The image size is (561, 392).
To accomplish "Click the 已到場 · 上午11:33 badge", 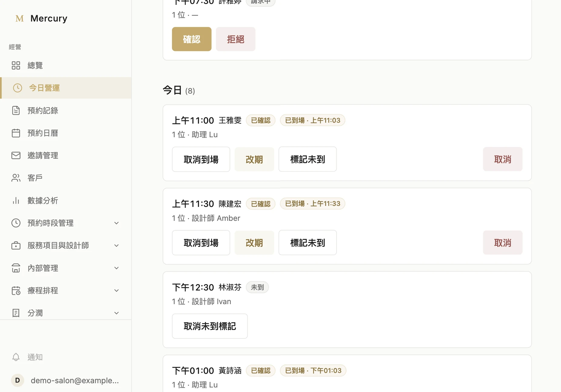I will point(313,204).
